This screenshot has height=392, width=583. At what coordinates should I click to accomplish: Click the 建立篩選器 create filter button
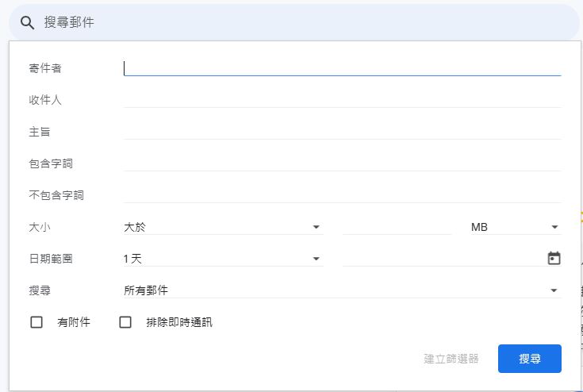(451, 359)
